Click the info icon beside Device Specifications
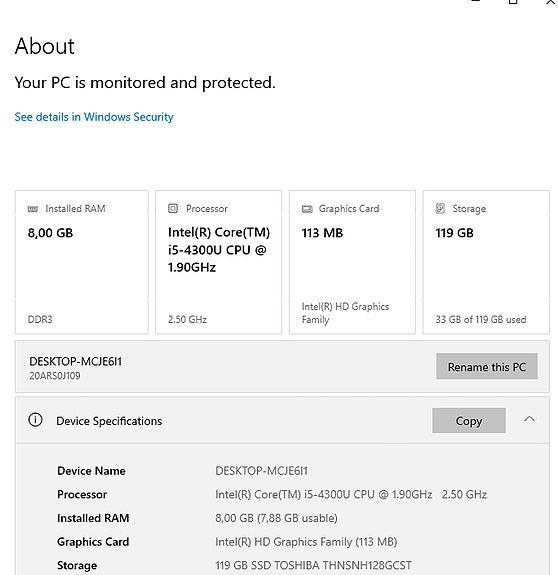The width and height of the screenshot is (558, 575). tap(36, 420)
